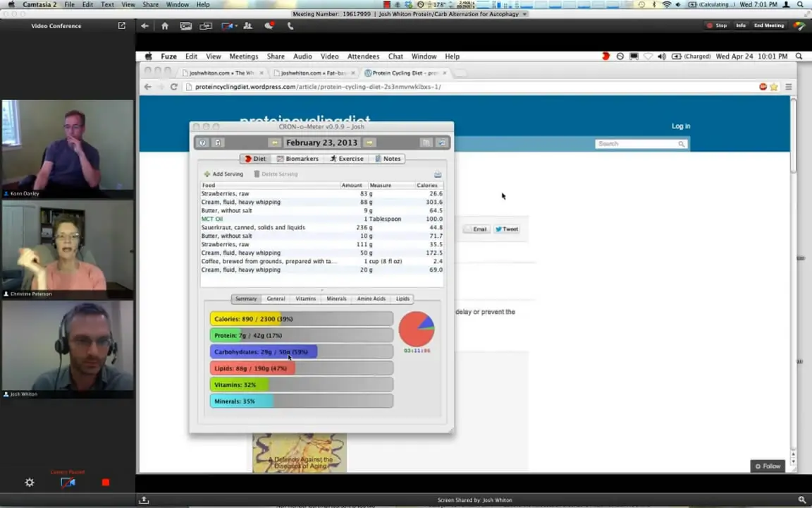Switch to the Exercise tab
The width and height of the screenshot is (812, 508).
pos(347,159)
